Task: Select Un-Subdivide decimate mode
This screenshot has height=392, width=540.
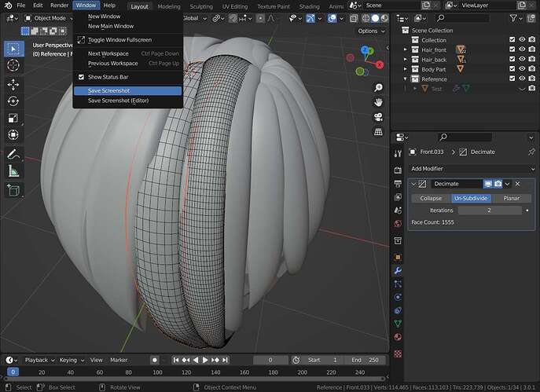Action: click(471, 198)
